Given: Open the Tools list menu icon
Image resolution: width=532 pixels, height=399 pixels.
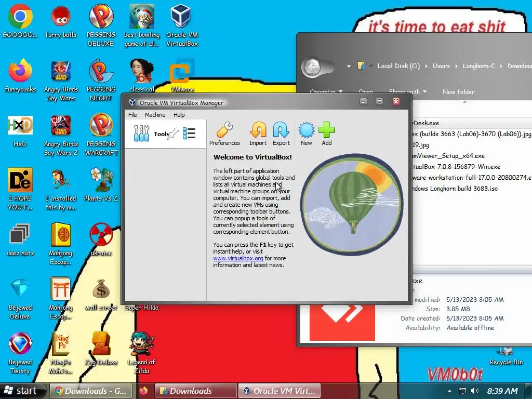Looking at the screenshot, I should coord(189,134).
